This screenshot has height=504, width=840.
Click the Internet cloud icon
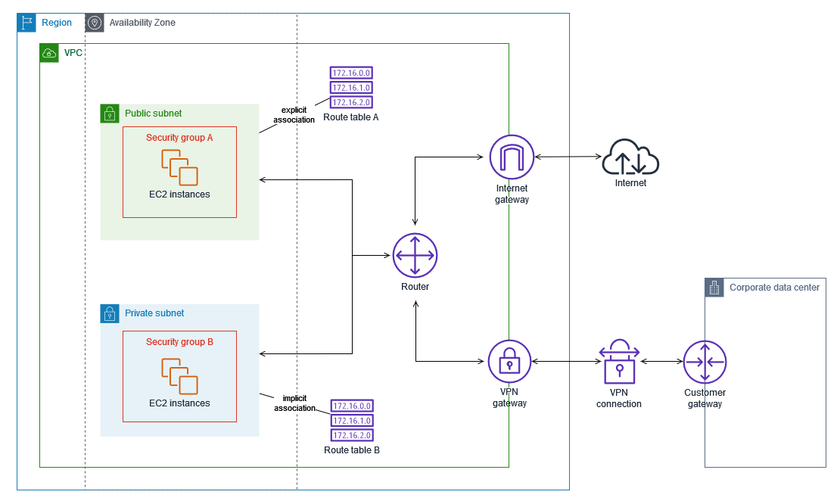point(630,157)
